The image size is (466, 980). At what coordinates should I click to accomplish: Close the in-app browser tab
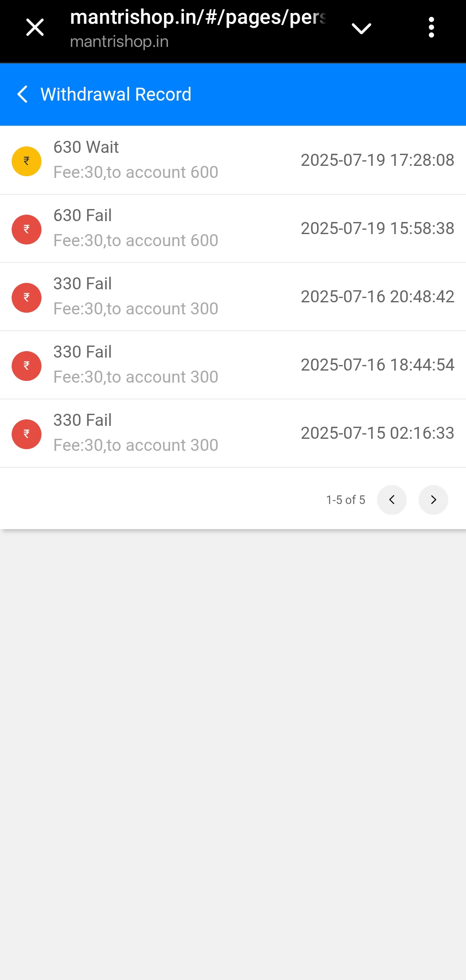click(35, 28)
